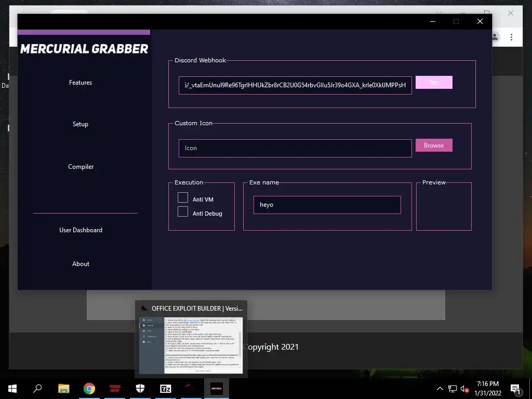Click the Mercurial Grabber logo title

[84, 49]
